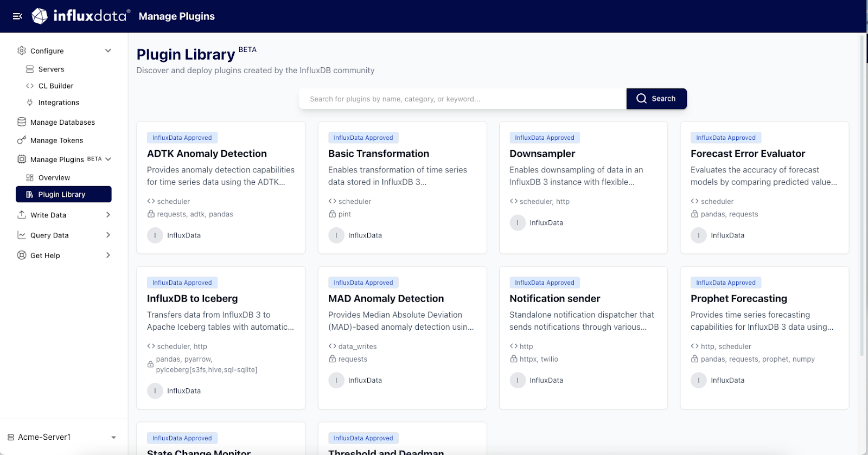Open the Forecast Error Evaluator plugin
The height and width of the screenshot is (455, 868).
coord(748,153)
